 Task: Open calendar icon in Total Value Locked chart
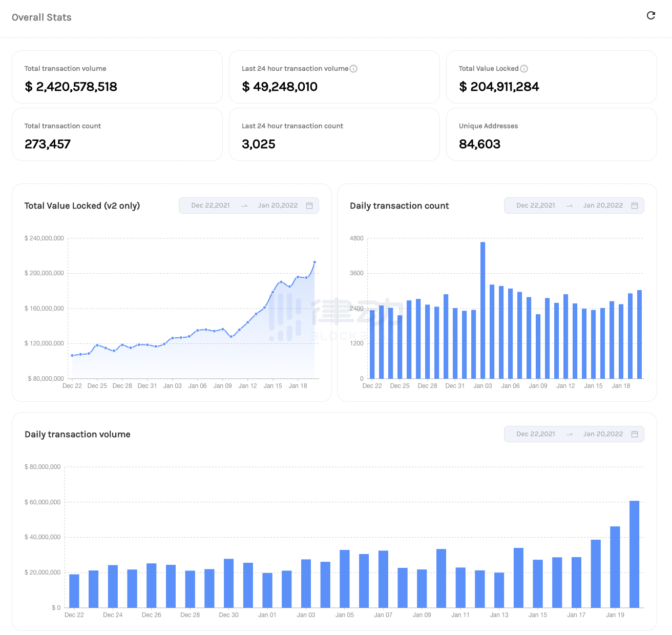click(x=309, y=206)
